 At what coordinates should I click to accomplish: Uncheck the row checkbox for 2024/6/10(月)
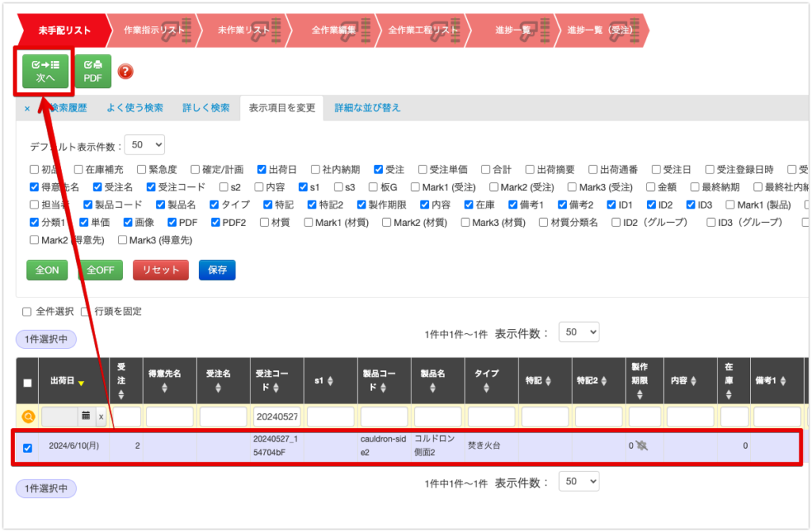[28, 448]
